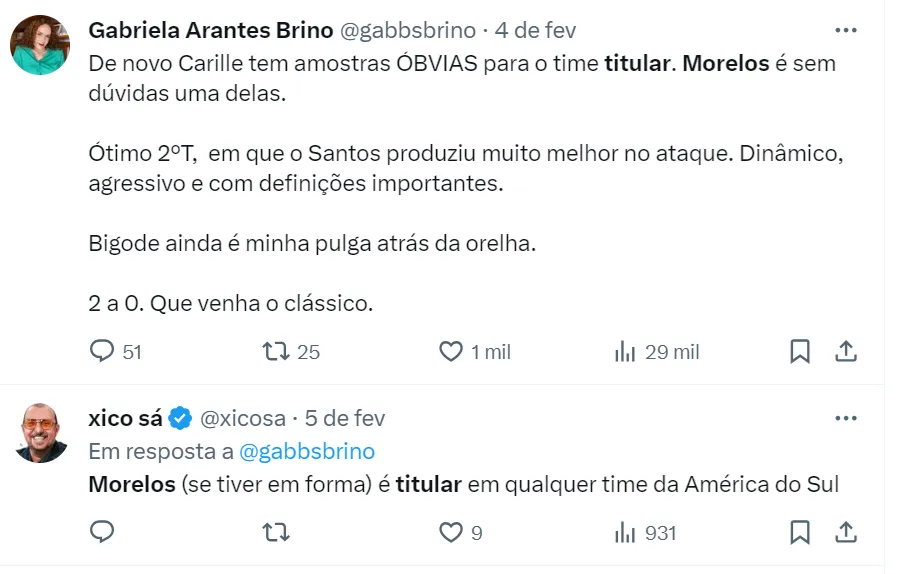Share xico sá's reply
908x574 pixels.
coord(845,533)
